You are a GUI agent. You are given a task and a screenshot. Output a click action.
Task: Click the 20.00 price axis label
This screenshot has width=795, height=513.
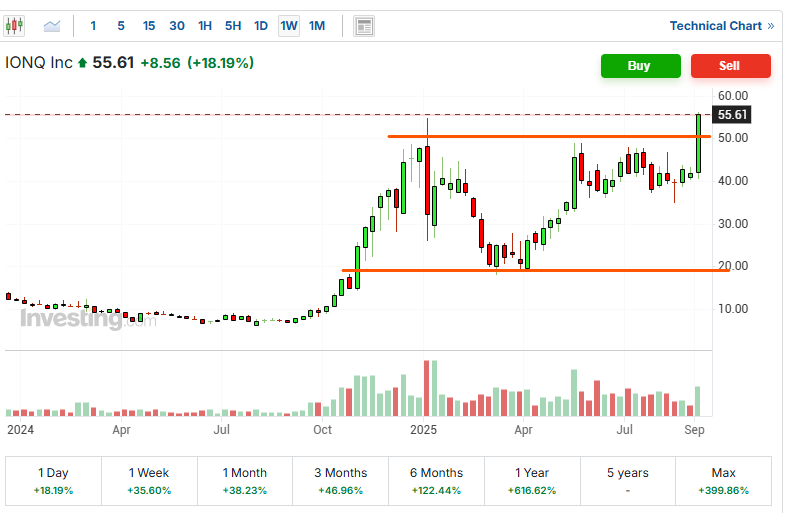click(733, 265)
